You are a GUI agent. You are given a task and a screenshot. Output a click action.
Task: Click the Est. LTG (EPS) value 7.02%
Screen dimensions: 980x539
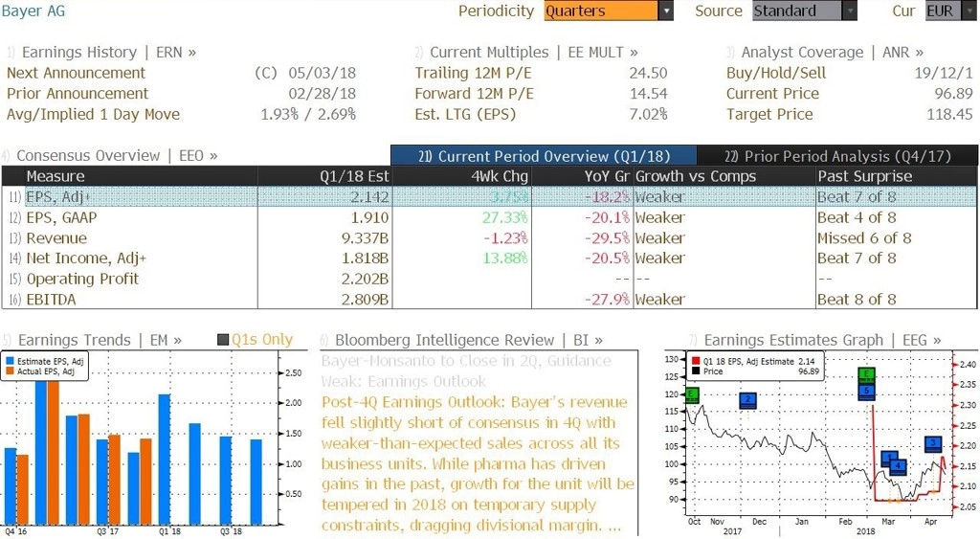click(648, 115)
